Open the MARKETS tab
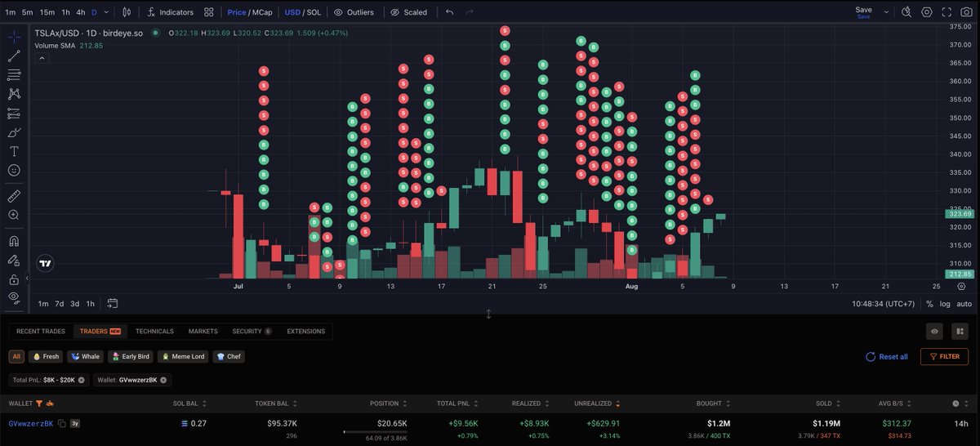 click(203, 332)
